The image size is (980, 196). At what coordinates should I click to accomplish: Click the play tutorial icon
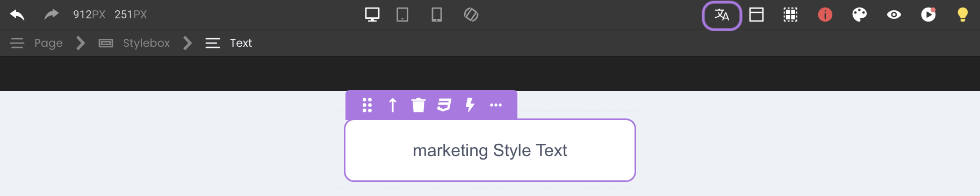(x=928, y=15)
